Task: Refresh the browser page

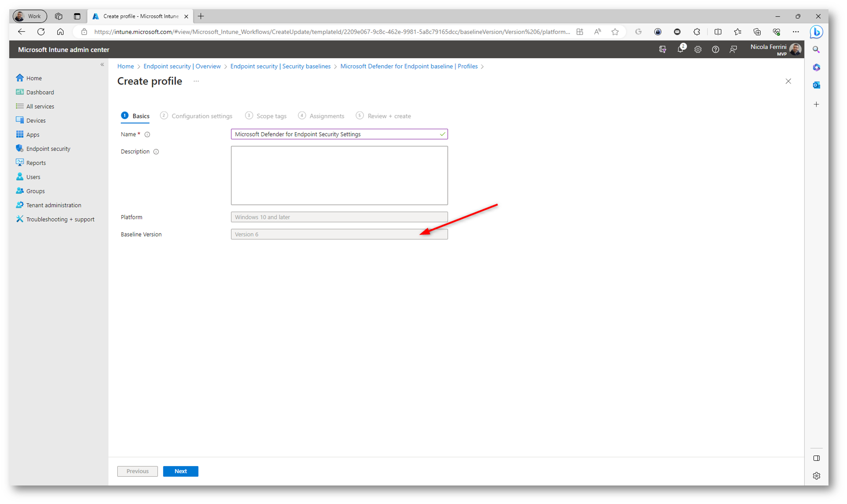Action: point(41,32)
